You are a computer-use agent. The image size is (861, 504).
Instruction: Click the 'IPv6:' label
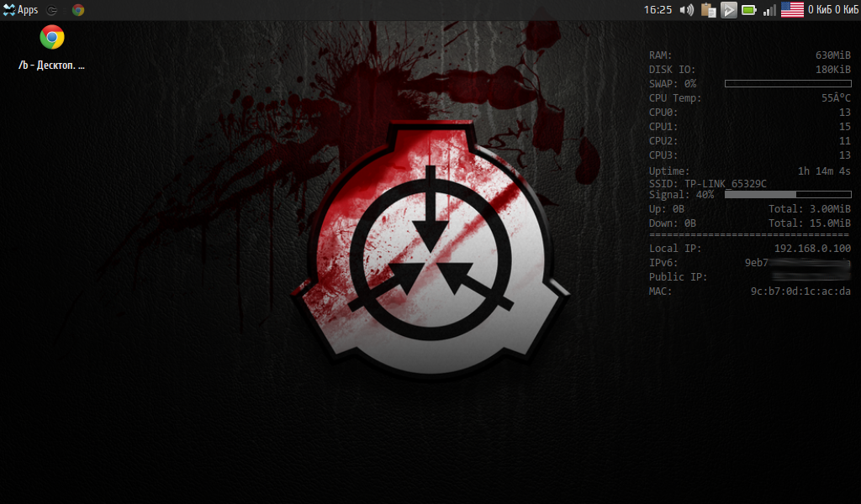(663, 263)
